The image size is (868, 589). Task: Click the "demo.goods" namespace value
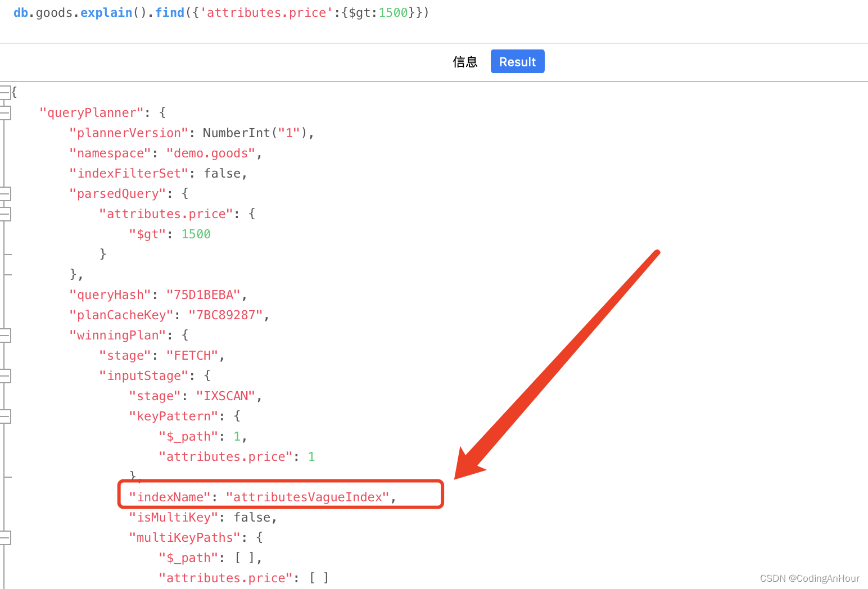click(211, 153)
